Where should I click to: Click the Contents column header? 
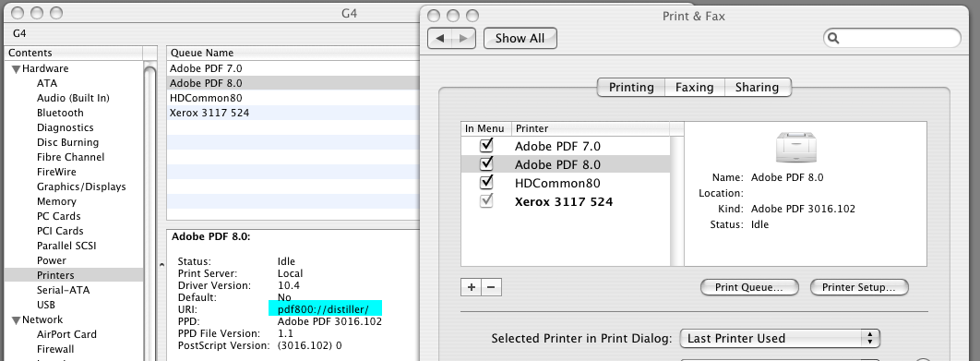[74, 54]
